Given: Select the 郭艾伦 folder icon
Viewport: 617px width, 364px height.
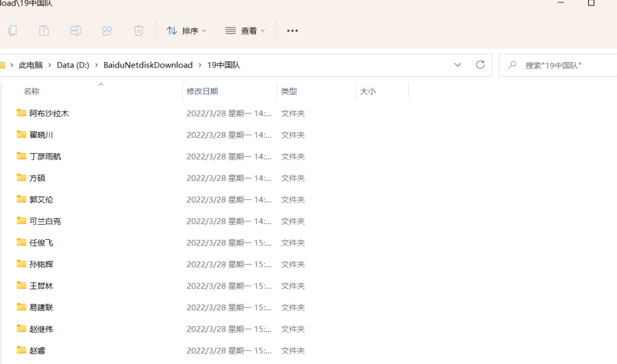Looking at the screenshot, I should click(21, 199).
